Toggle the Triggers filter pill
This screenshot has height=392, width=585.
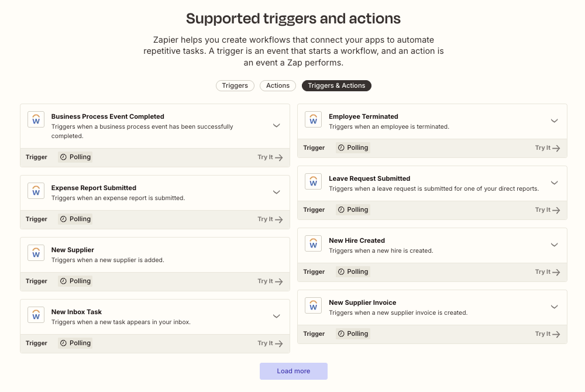click(235, 85)
